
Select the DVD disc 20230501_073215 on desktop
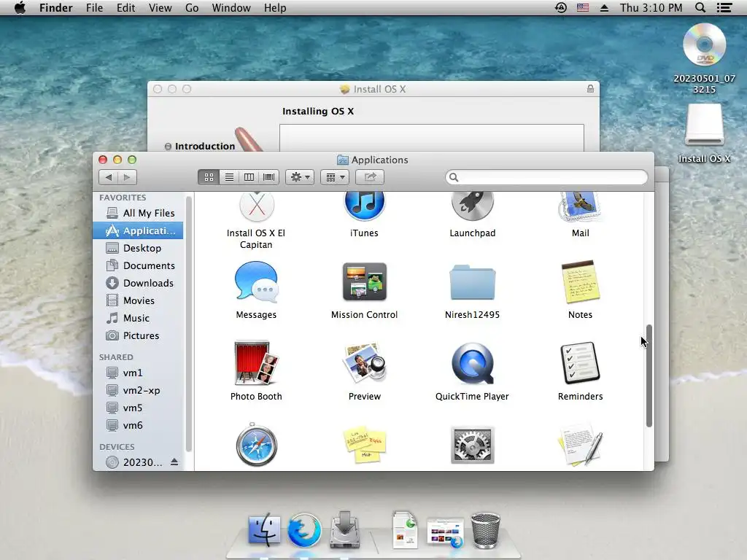point(704,46)
